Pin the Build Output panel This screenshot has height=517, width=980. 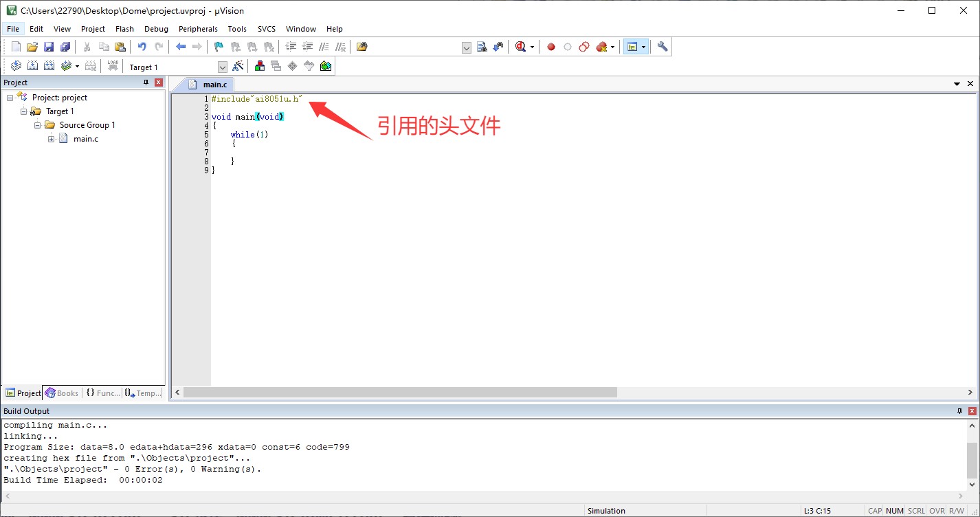pyautogui.click(x=959, y=410)
